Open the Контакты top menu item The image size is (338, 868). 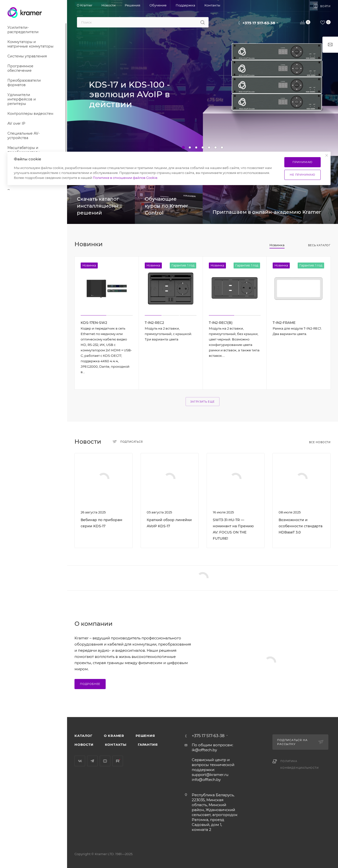coord(212,5)
